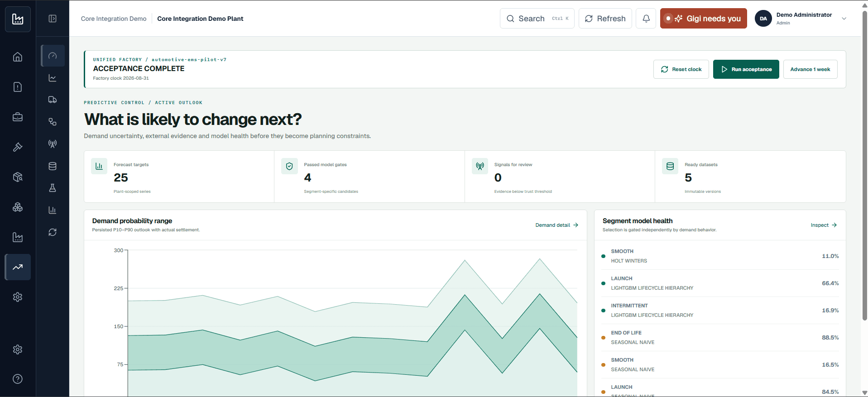Click the Core Integration Demo Plant breadcrumb

(200, 19)
